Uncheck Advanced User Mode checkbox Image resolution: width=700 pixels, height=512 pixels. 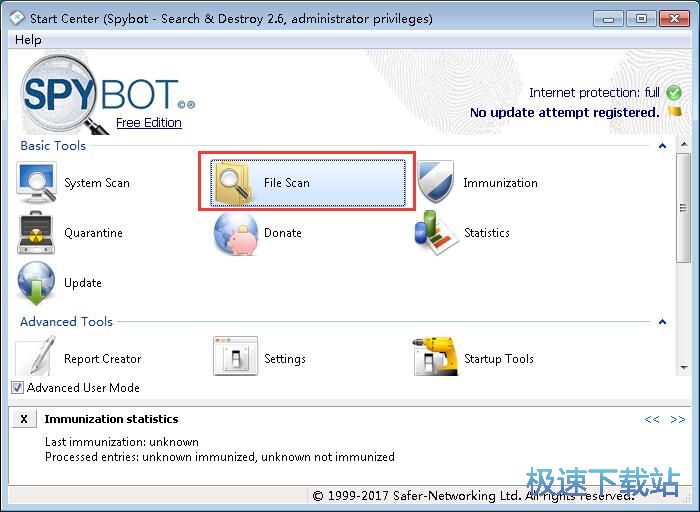[17, 387]
